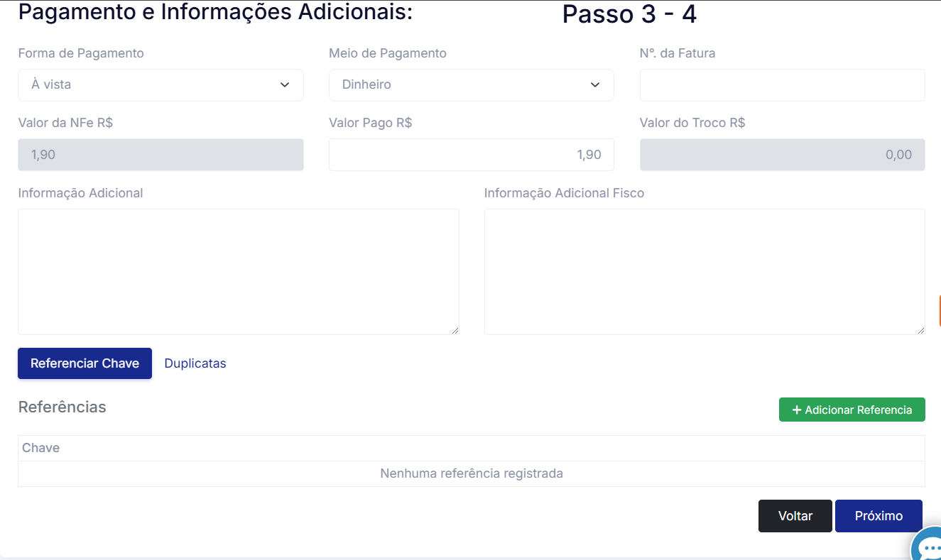Go to next step with Próximo

pos(879,516)
